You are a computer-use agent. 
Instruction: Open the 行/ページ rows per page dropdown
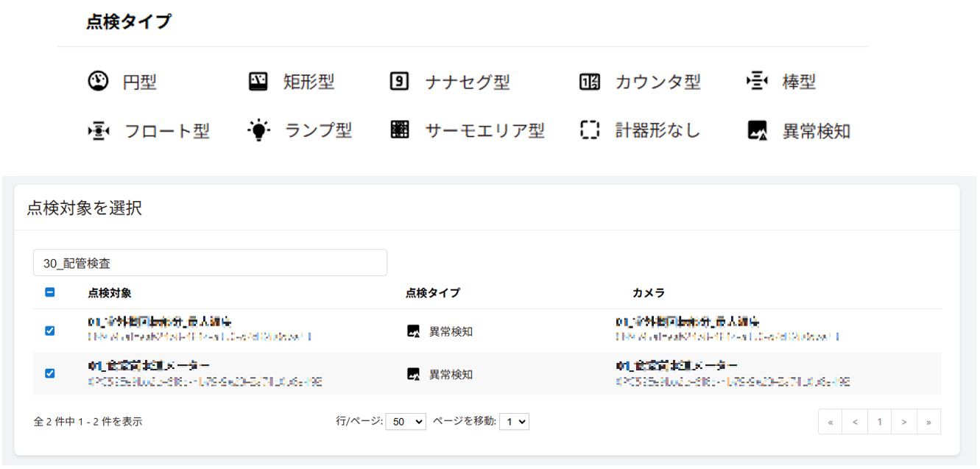coord(406,422)
